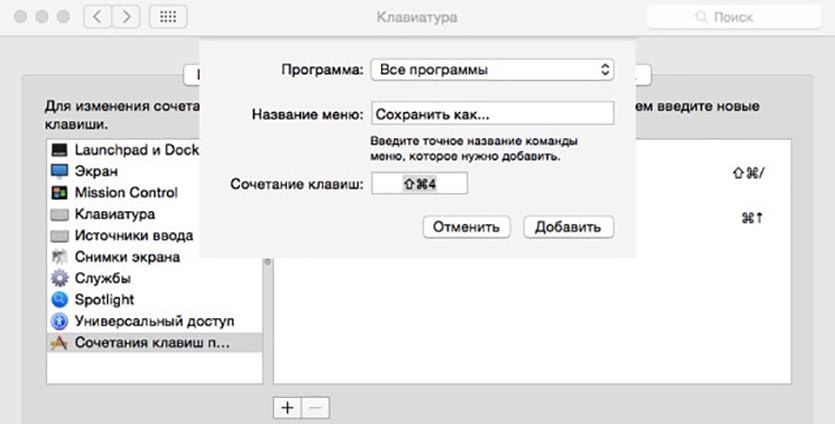Screen dimensions: 835x424
Task: Click the Название меню text field
Action: [491, 113]
